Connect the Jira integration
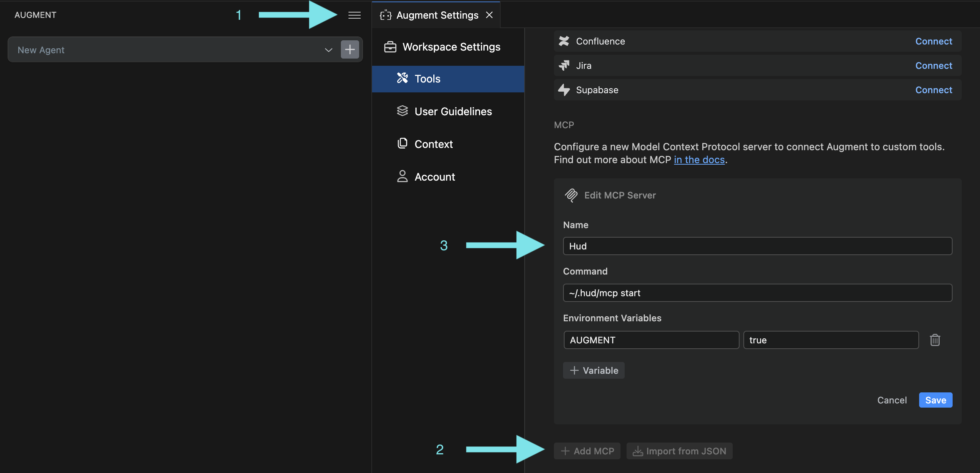The image size is (980, 473). point(934,65)
